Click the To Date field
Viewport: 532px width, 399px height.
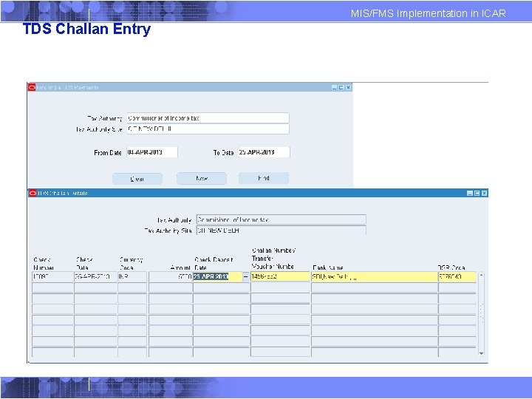(x=264, y=152)
